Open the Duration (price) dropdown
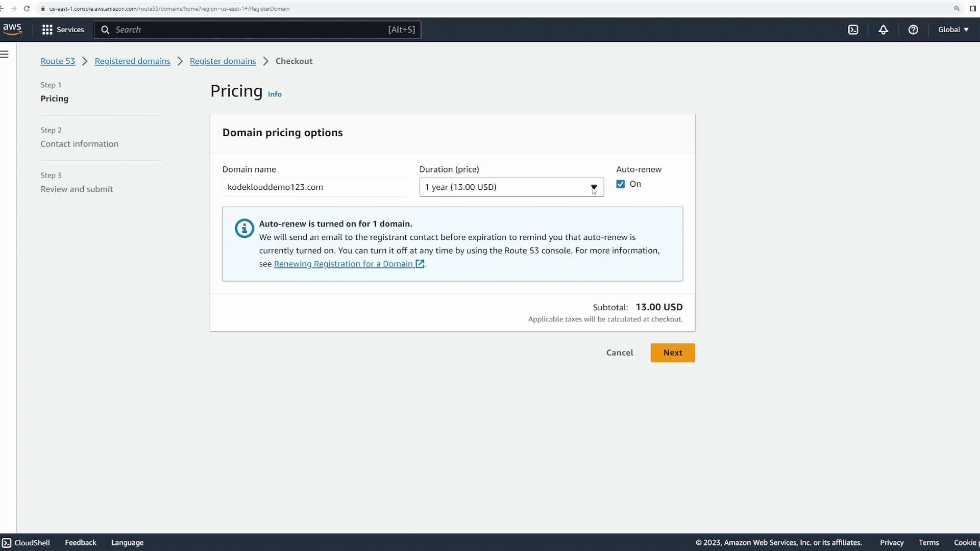The image size is (980, 551). pos(511,187)
